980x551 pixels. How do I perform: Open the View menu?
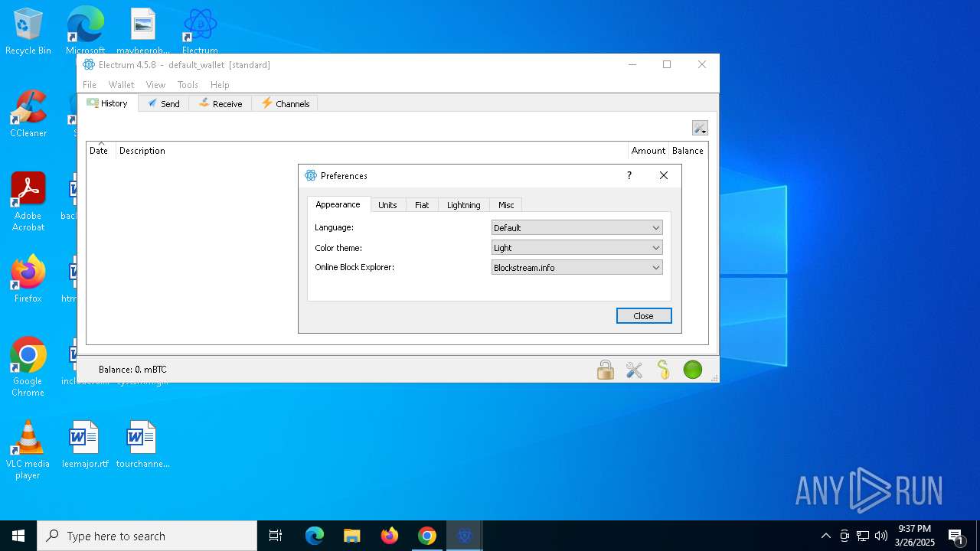click(155, 85)
